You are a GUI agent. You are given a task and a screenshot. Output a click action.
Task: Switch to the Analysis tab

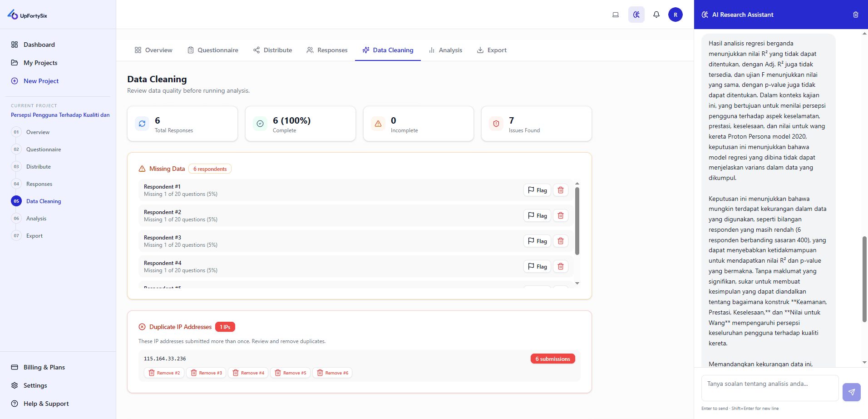445,50
